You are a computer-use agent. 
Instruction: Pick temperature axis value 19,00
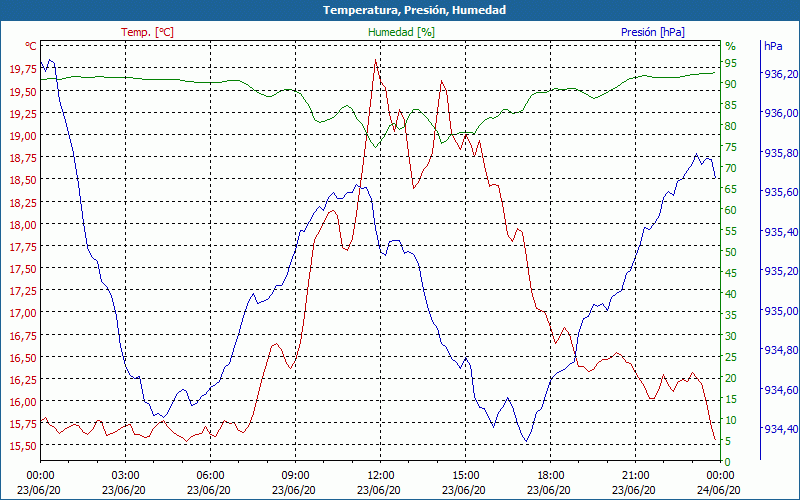[x=23, y=135]
